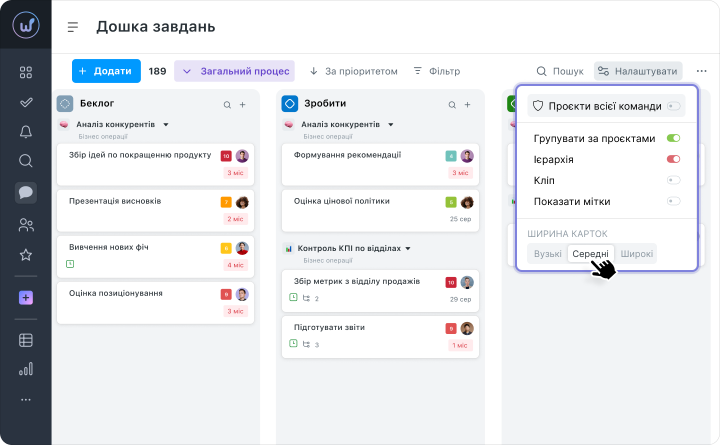
Task: Enable the Показати мітки toggle
Action: tap(673, 201)
